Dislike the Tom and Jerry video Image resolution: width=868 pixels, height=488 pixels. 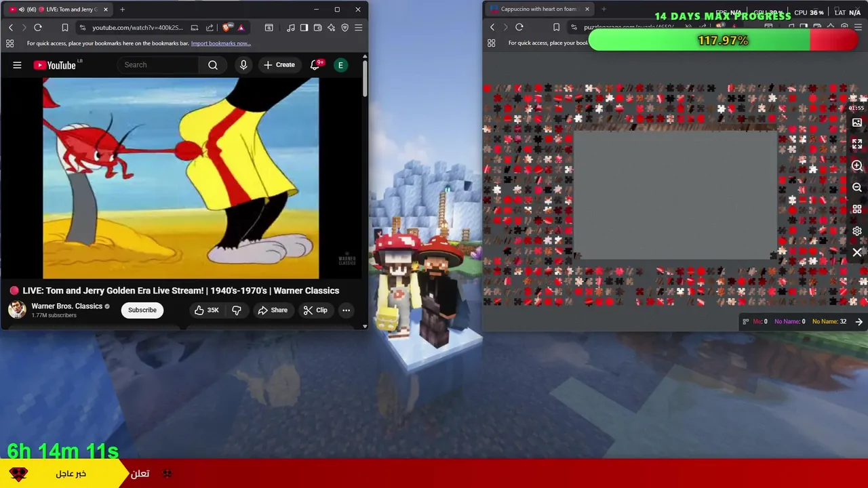click(237, 310)
